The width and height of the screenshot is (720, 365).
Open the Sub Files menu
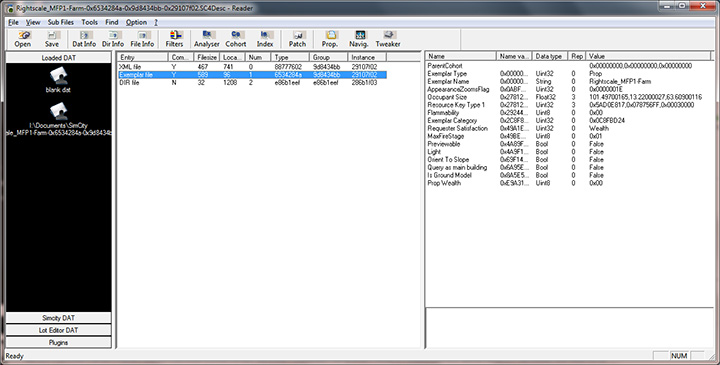click(x=61, y=22)
